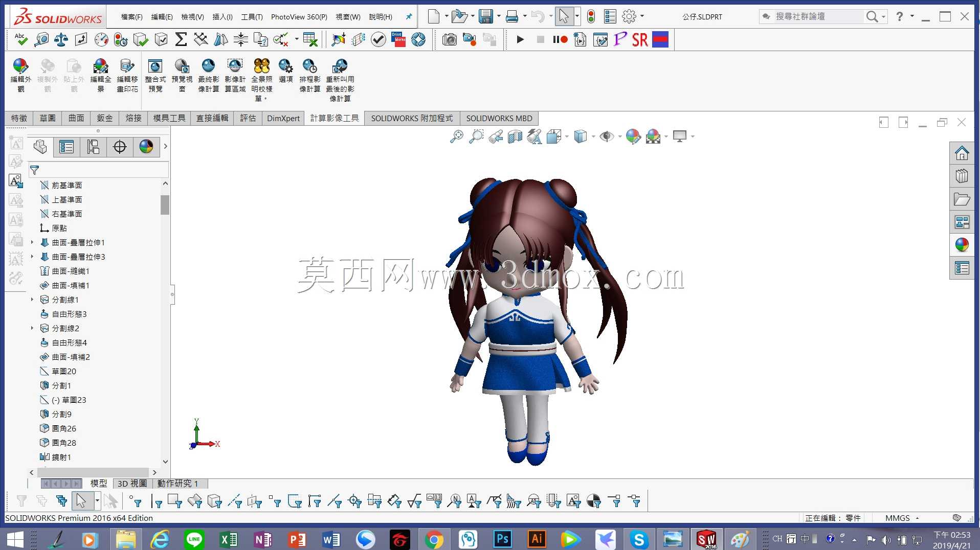The image size is (980, 550).
Task: Toggle the filter edges selection filter
Action: [155, 501]
